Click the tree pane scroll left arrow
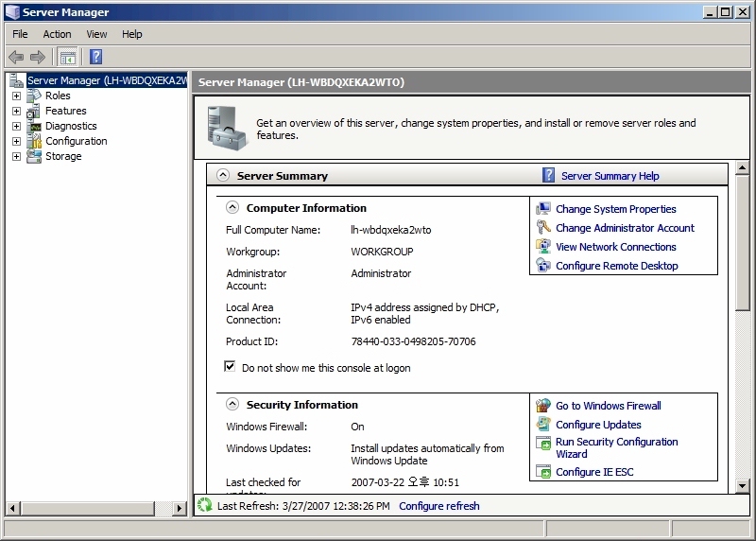The width and height of the screenshot is (756, 541). (12, 508)
